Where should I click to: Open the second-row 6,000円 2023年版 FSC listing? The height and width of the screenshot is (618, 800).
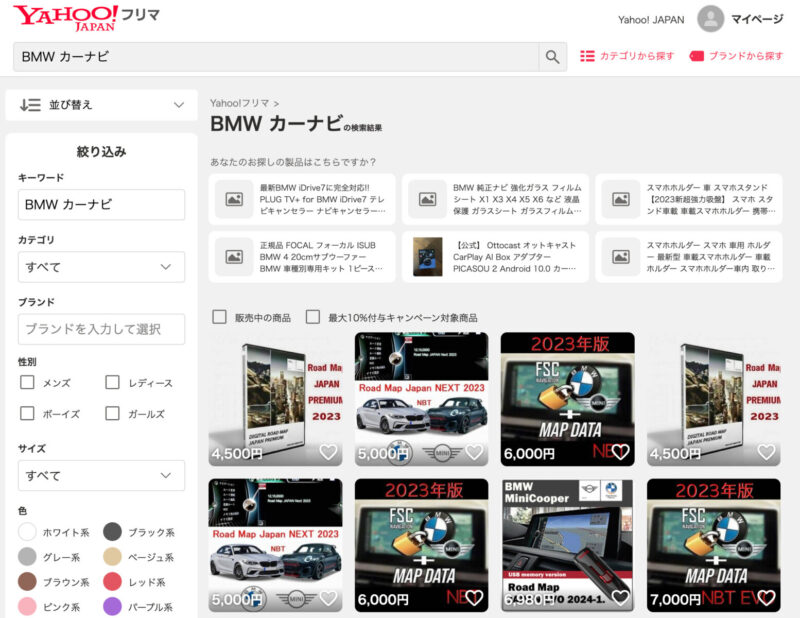(x=421, y=545)
